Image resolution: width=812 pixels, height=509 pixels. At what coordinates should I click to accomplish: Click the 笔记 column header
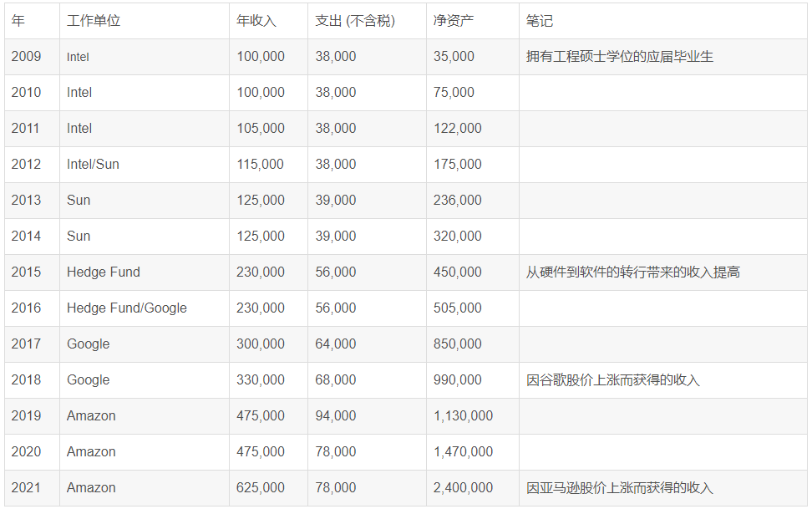tap(540, 21)
